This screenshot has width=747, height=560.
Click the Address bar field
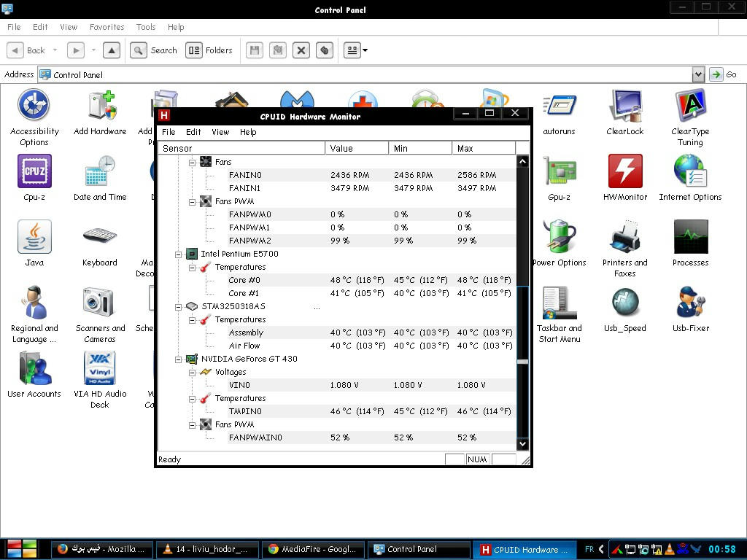(x=365, y=74)
